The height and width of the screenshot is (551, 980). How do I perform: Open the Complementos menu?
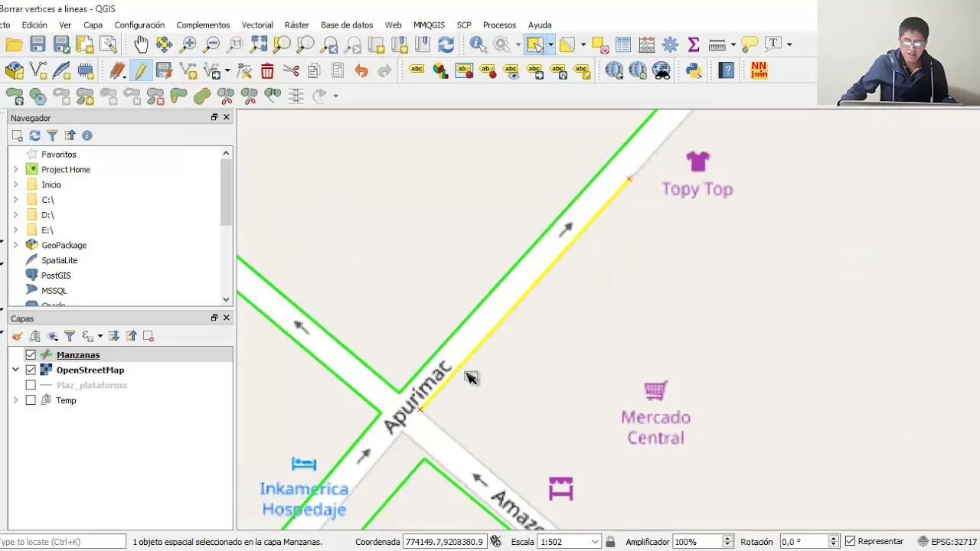click(x=203, y=25)
